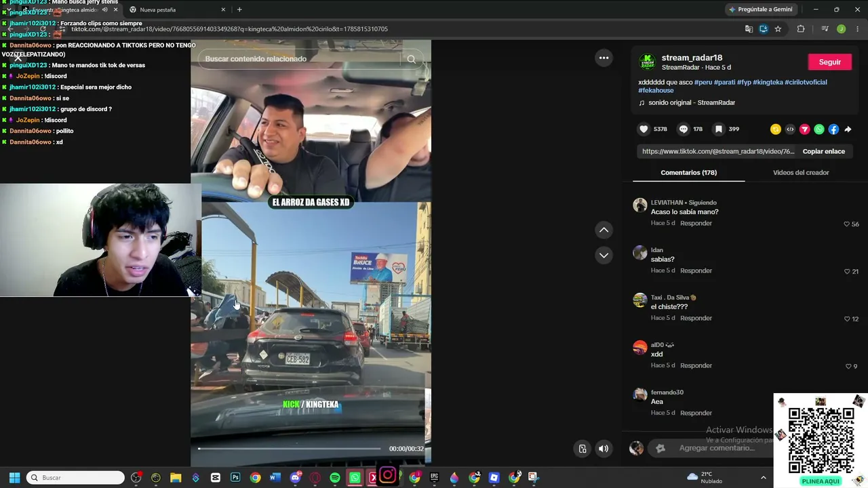The height and width of the screenshot is (488, 868).
Task: Open the stream_radar18 profile avatar
Action: tap(648, 62)
